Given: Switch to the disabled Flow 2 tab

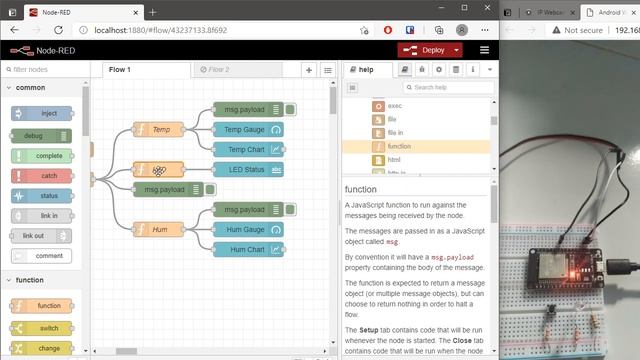Looking at the screenshot, I should point(238,69).
